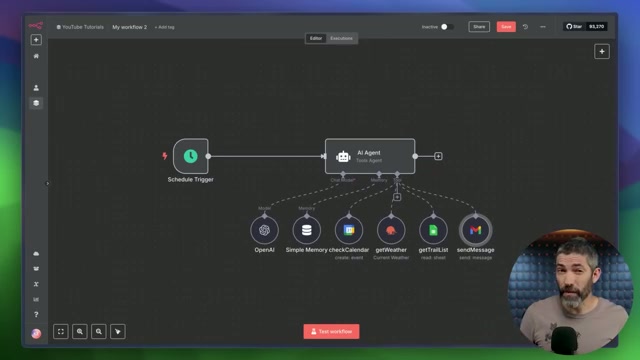The image size is (640, 360).
Task: Click the sidebar plus button to create new
Action: tap(36, 40)
